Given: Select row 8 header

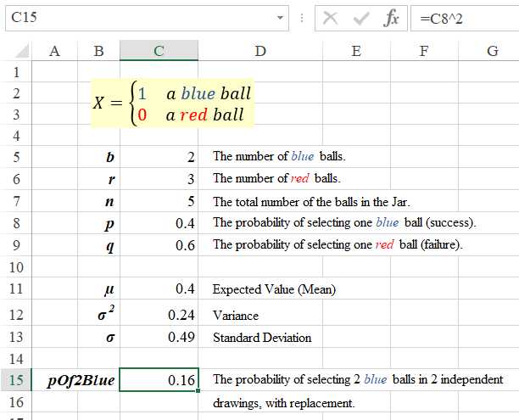Looking at the screenshot, I should (16, 223).
